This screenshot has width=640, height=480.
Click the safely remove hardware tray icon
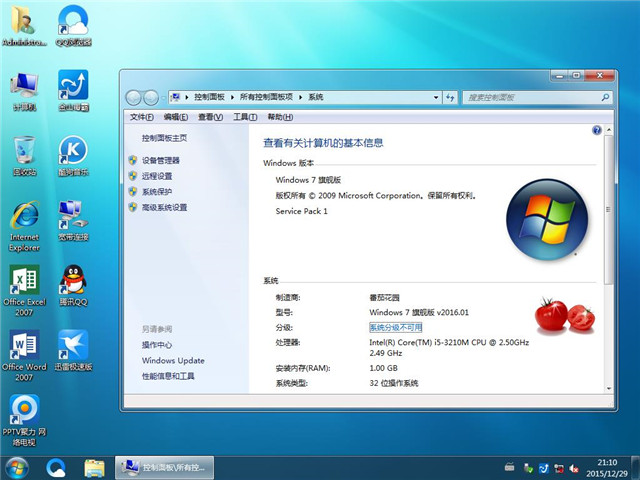(x=529, y=468)
